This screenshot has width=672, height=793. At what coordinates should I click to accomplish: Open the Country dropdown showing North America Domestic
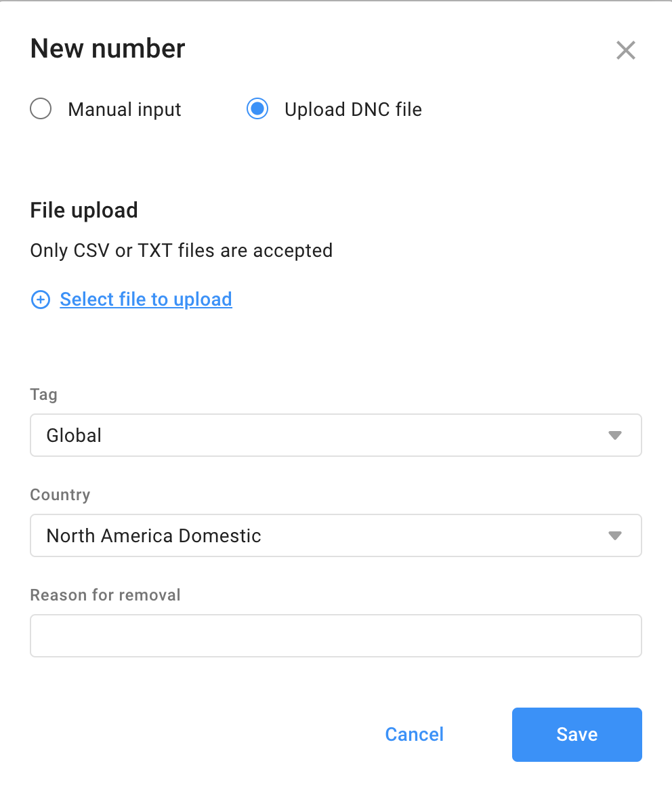coord(336,535)
